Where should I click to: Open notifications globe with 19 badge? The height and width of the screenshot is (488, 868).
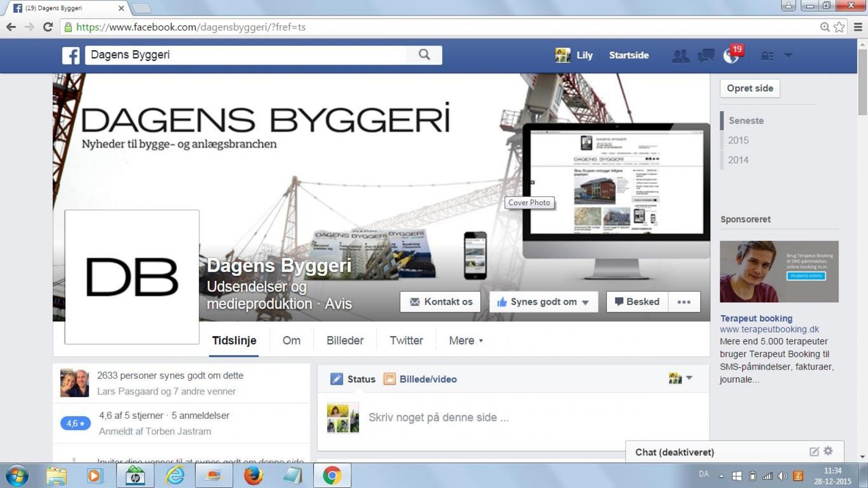coord(731,56)
